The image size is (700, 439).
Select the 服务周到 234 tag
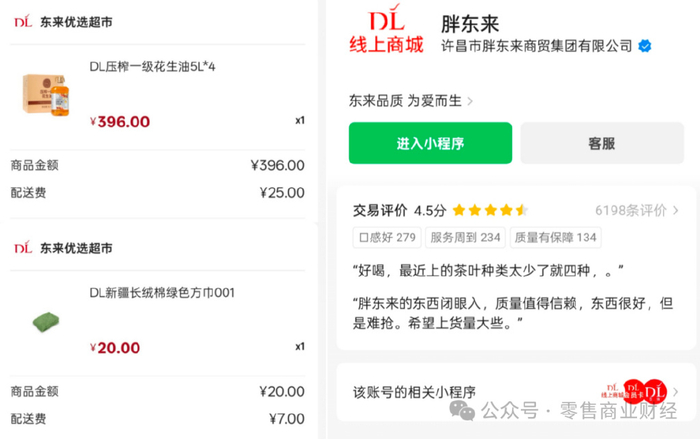click(465, 237)
